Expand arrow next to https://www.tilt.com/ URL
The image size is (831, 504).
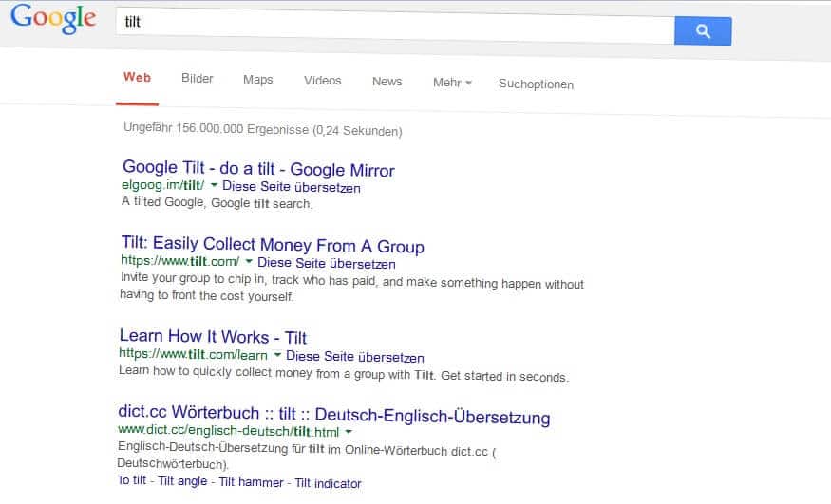click(249, 260)
